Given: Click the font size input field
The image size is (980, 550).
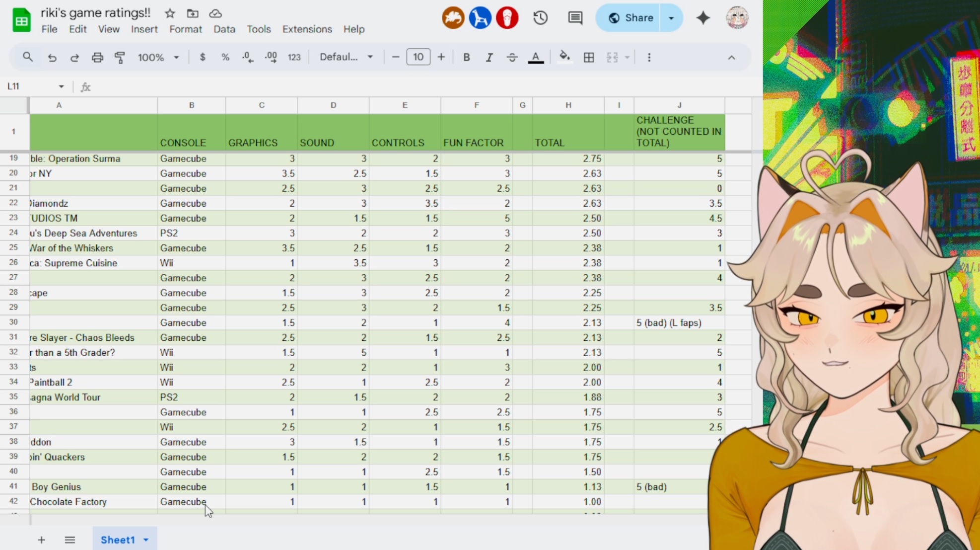Looking at the screenshot, I should [418, 57].
